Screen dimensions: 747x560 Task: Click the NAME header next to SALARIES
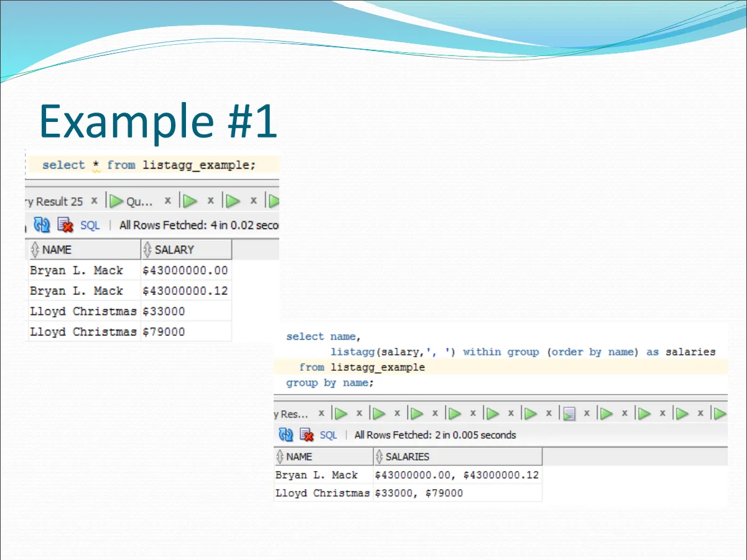[x=323, y=456]
